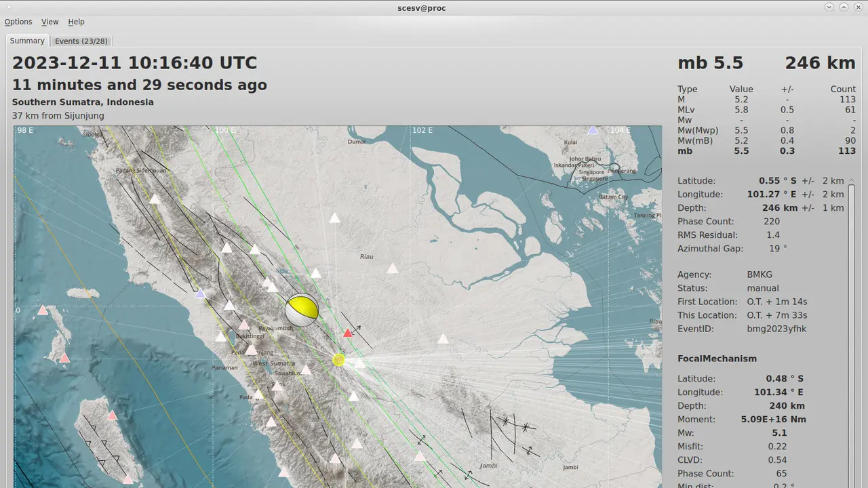Click the origin longitude value 101.27 ° E
The height and width of the screenshot is (488, 868).
coord(774,195)
